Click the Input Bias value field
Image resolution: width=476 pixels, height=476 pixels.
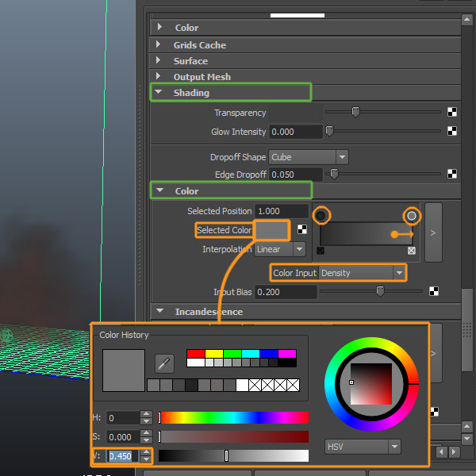coord(286,292)
